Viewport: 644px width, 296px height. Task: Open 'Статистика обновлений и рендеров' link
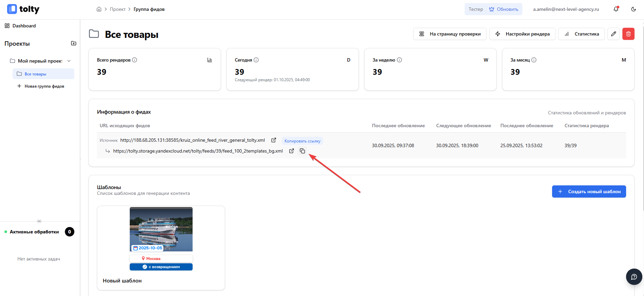point(587,113)
